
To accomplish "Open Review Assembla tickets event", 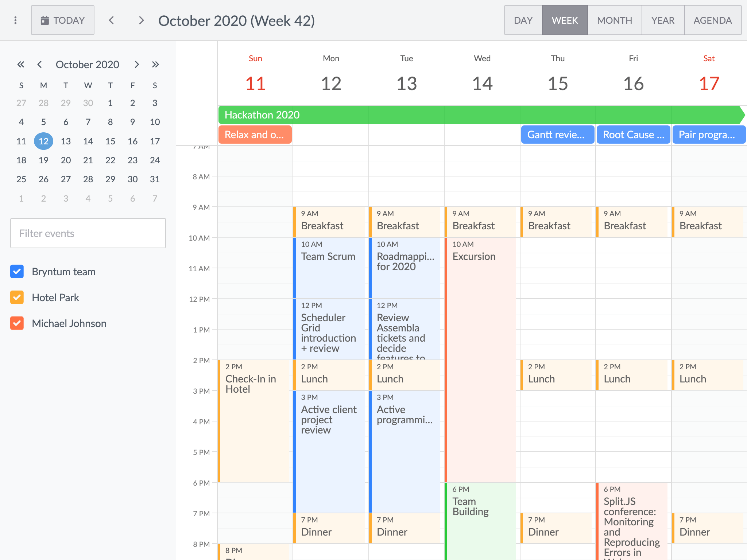I will [x=405, y=329].
